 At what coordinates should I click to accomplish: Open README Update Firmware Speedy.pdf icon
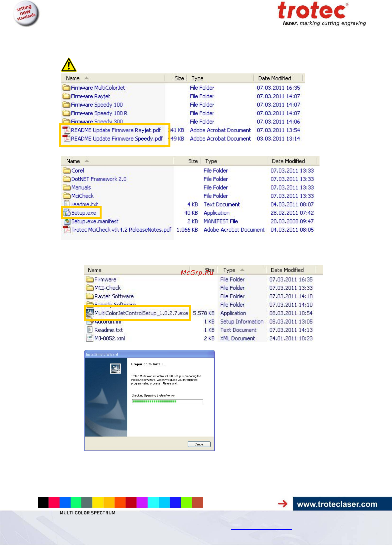(x=66, y=138)
